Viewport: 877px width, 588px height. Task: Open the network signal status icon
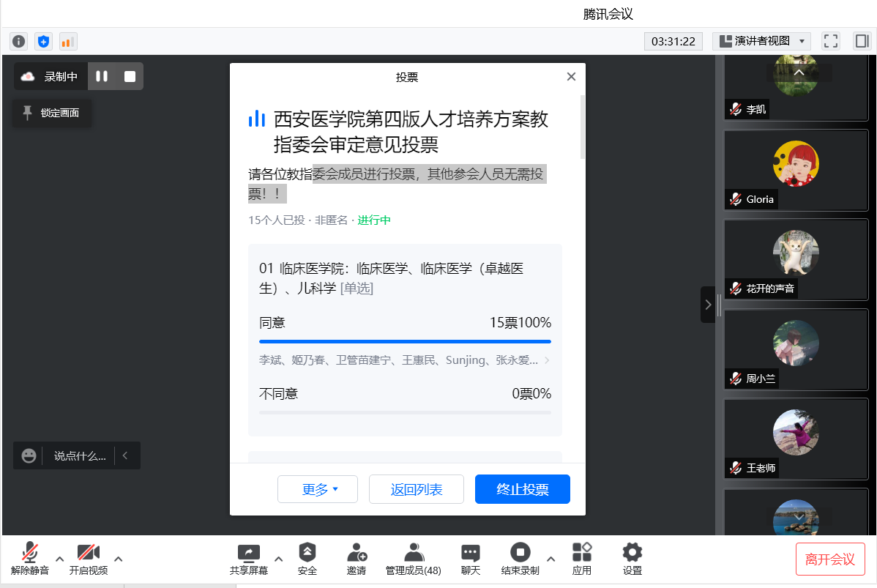point(68,42)
